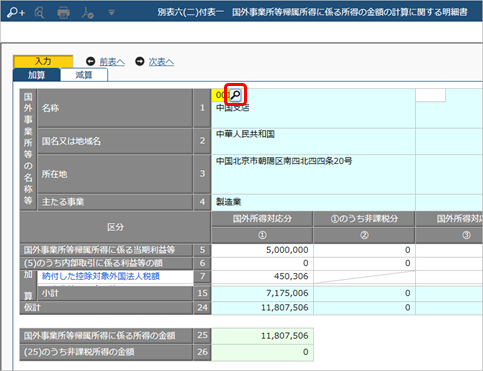Click the 国外事業所等帰属所得に係る所得の金額 label
Viewport: 483px width, 371px height.
click(x=106, y=336)
